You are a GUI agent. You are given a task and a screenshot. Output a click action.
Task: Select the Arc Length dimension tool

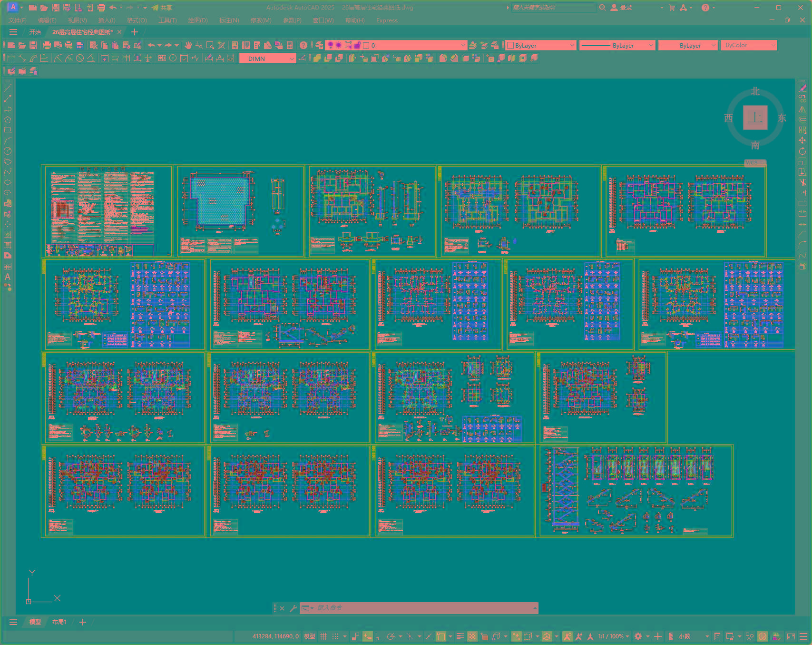[33, 58]
